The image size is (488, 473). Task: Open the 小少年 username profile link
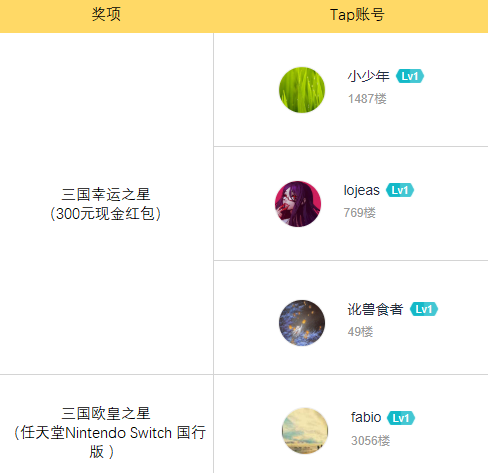[x=368, y=76]
